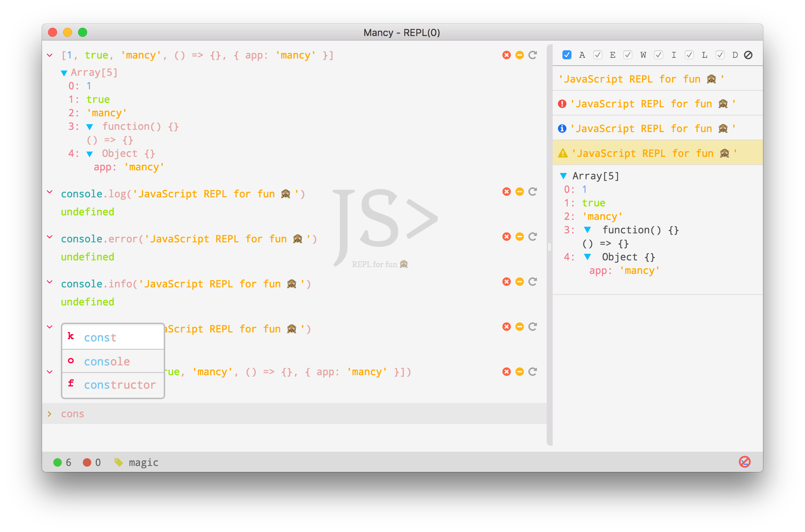Click the clear console icon in the filter bar

[748, 55]
